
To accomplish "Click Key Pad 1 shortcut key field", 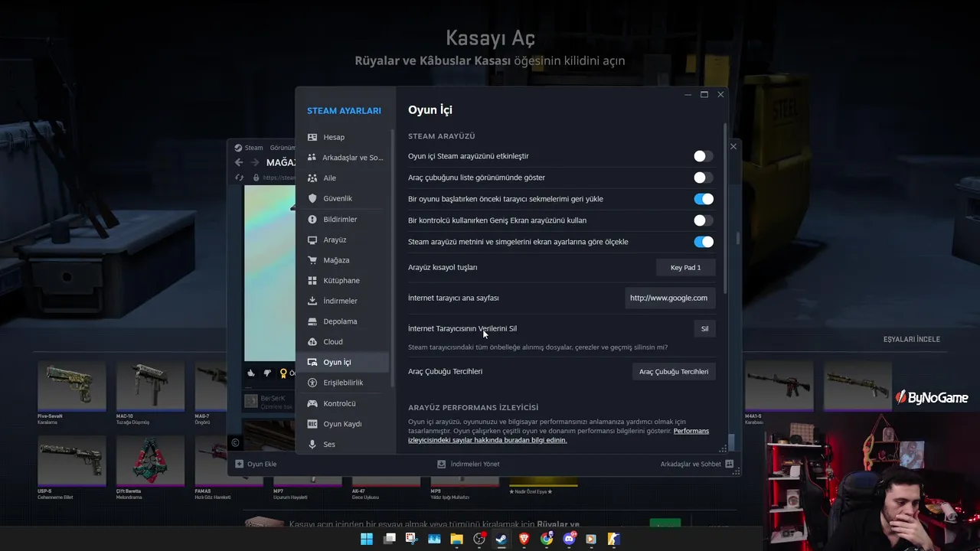I will point(686,268).
